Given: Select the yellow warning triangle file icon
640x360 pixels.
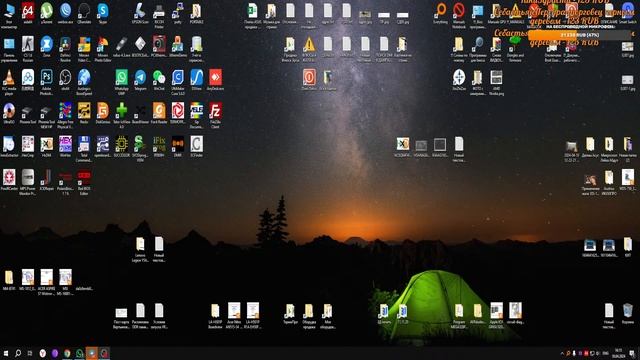Looking at the screenshot, I should point(309,44).
